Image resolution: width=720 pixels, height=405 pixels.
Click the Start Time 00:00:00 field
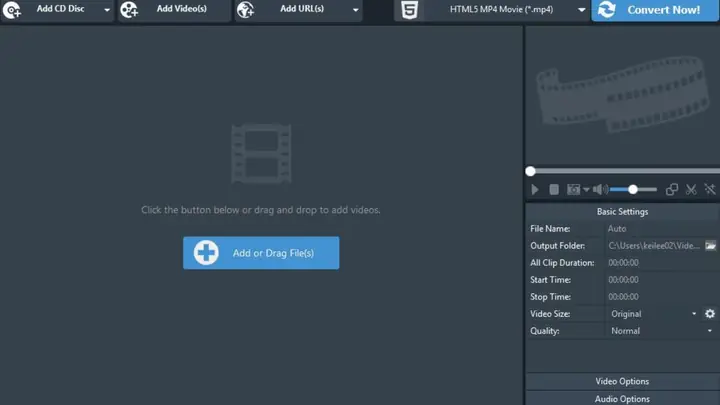point(661,280)
